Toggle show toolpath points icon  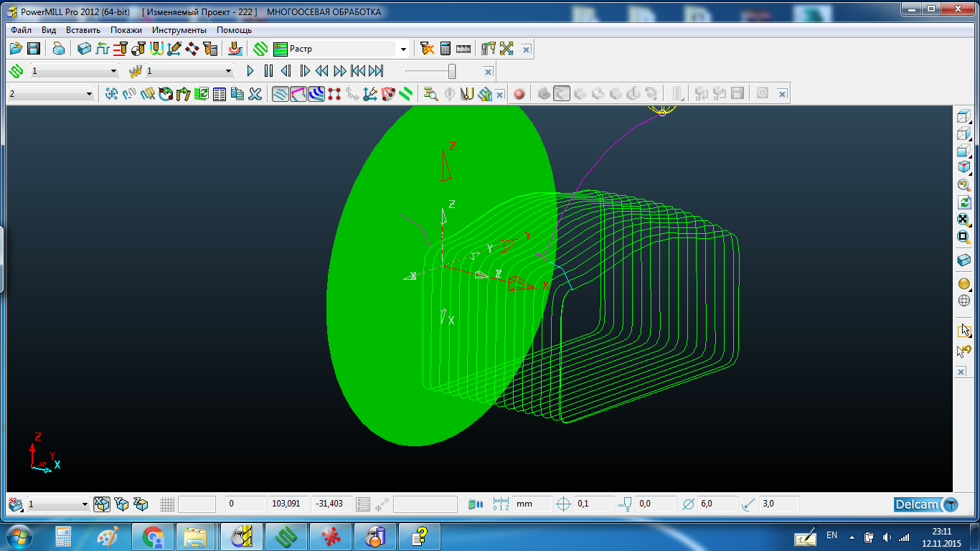click(x=334, y=93)
